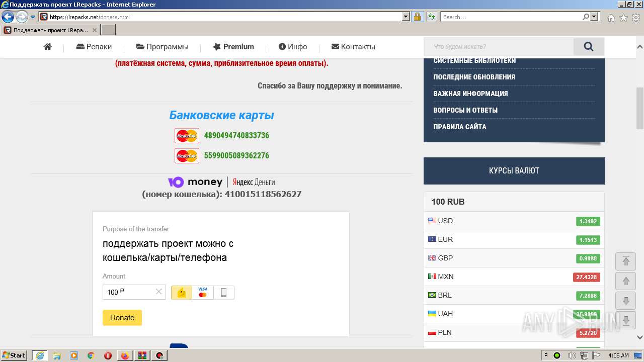Open address bar autocomplete dropdown
Image resolution: width=644 pixels, height=362 pixels.
pyautogui.click(x=406, y=17)
